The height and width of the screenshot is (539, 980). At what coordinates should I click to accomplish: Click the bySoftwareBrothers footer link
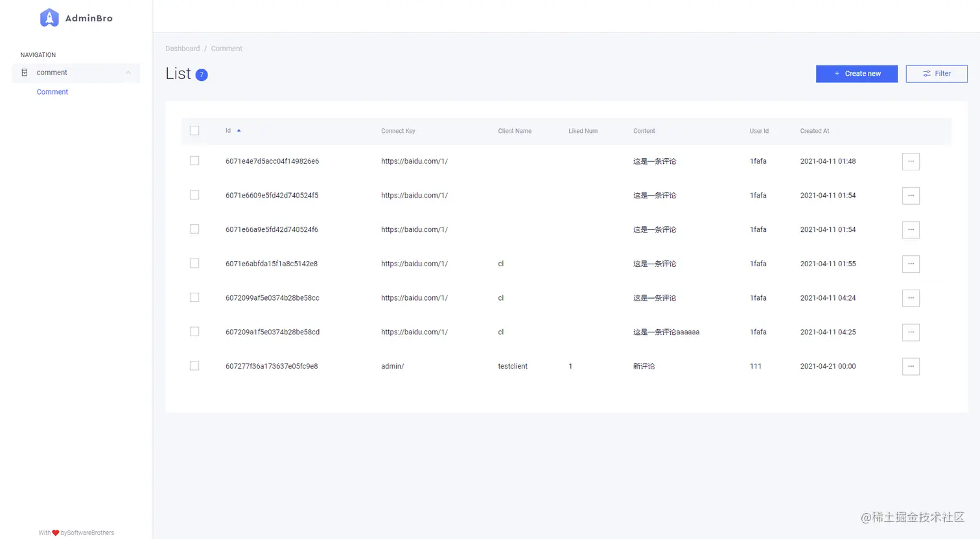[x=87, y=533]
